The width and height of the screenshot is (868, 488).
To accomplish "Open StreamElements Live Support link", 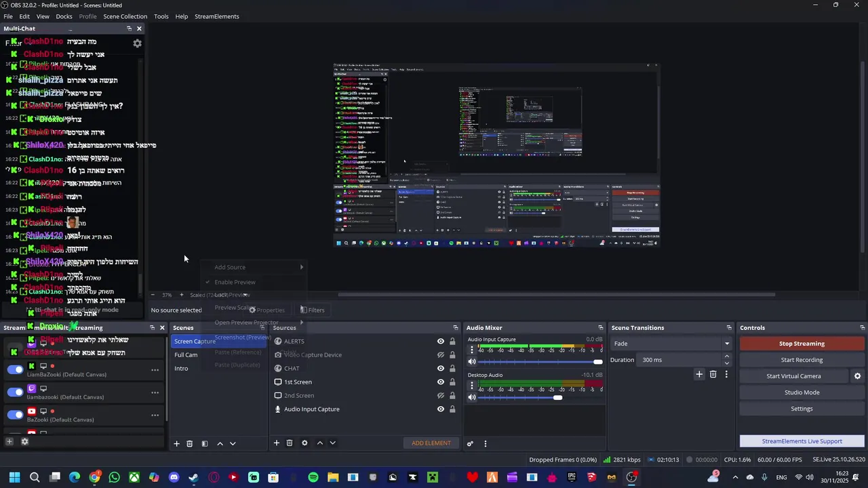I will point(802,441).
